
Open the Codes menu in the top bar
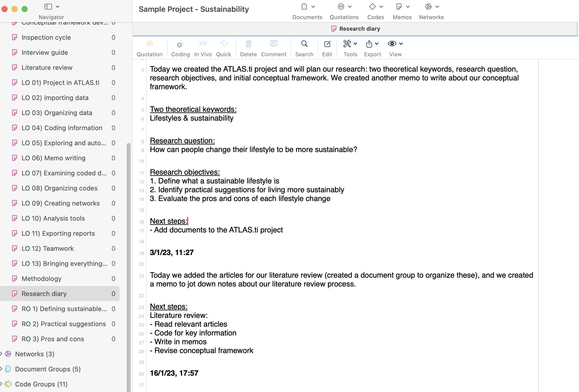[376, 12]
